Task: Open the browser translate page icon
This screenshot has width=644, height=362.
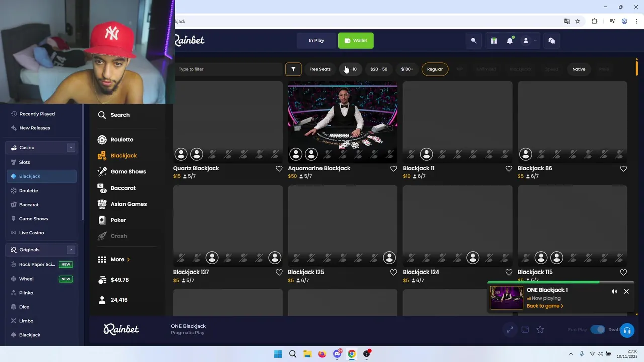Action: (567, 21)
